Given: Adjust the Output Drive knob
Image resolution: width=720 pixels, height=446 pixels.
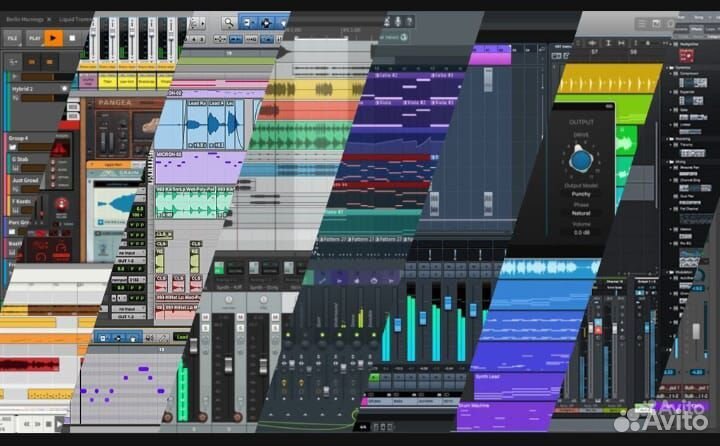Looking at the screenshot, I should (x=580, y=159).
